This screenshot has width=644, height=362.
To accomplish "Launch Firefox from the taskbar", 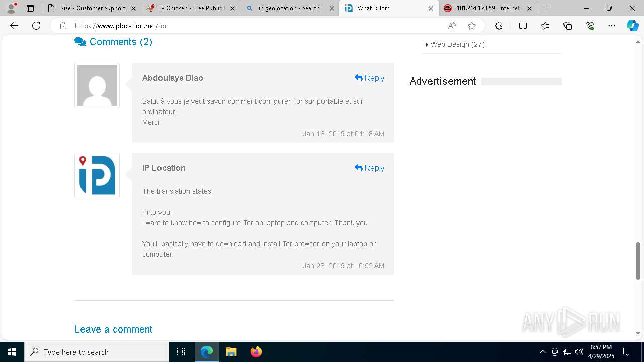I will coord(256,352).
